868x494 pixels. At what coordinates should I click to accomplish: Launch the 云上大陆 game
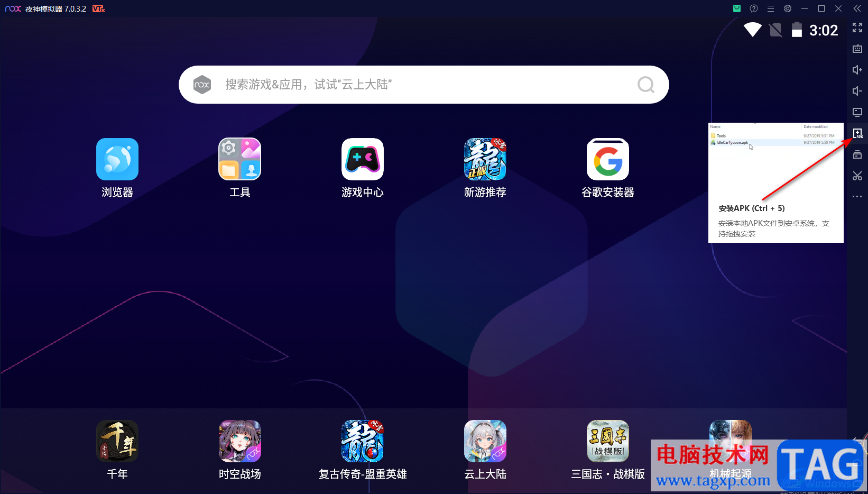[x=485, y=441]
